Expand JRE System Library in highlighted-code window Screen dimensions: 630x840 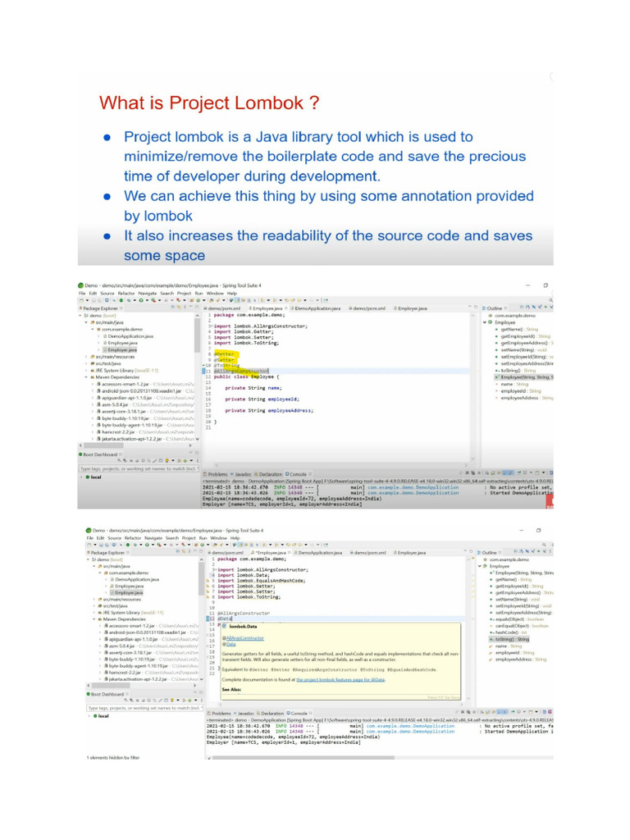coord(86,370)
